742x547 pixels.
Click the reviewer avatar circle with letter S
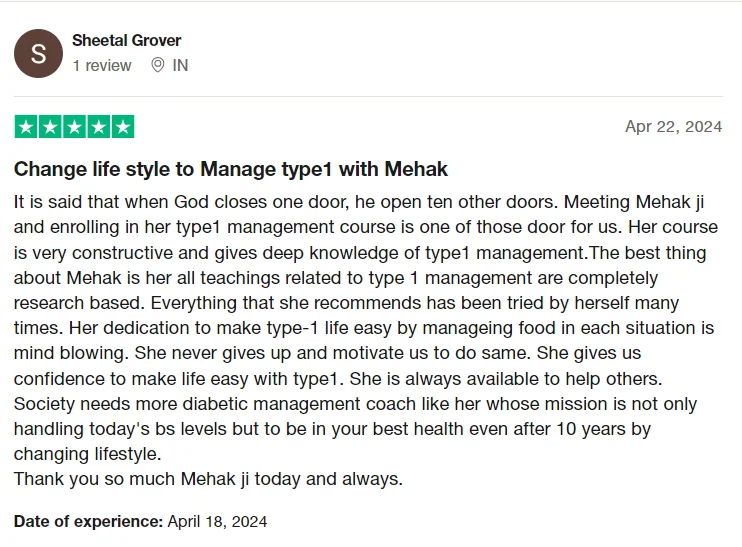[x=38, y=54]
